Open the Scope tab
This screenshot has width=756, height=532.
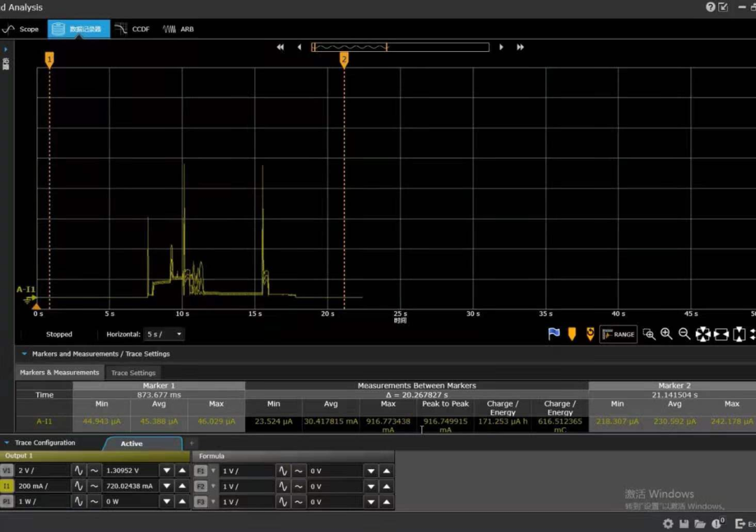coord(21,29)
